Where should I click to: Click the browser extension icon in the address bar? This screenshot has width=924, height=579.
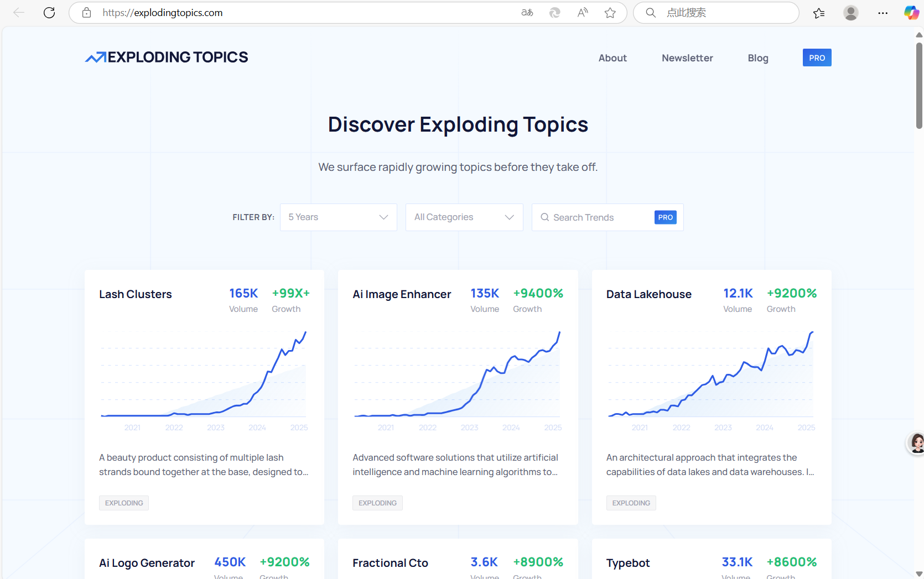pos(555,13)
